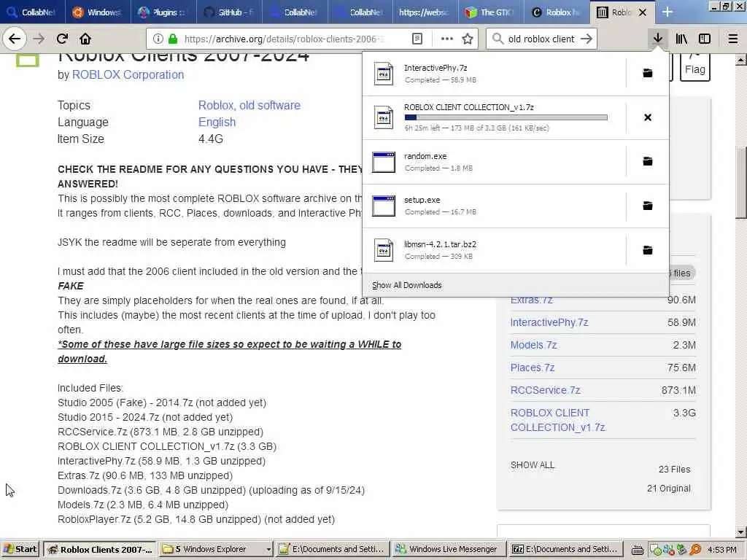Open the ROBLOX Corporation author link

click(128, 75)
